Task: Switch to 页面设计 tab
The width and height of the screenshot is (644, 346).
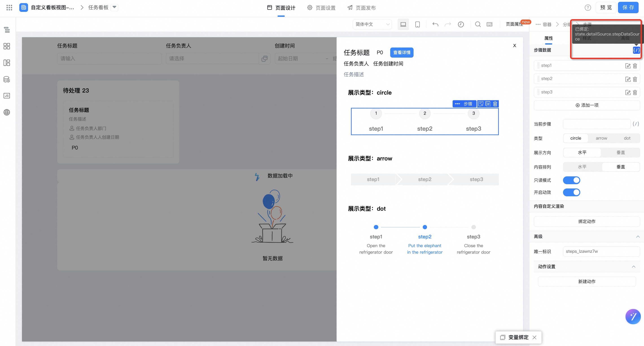Action: (281, 8)
